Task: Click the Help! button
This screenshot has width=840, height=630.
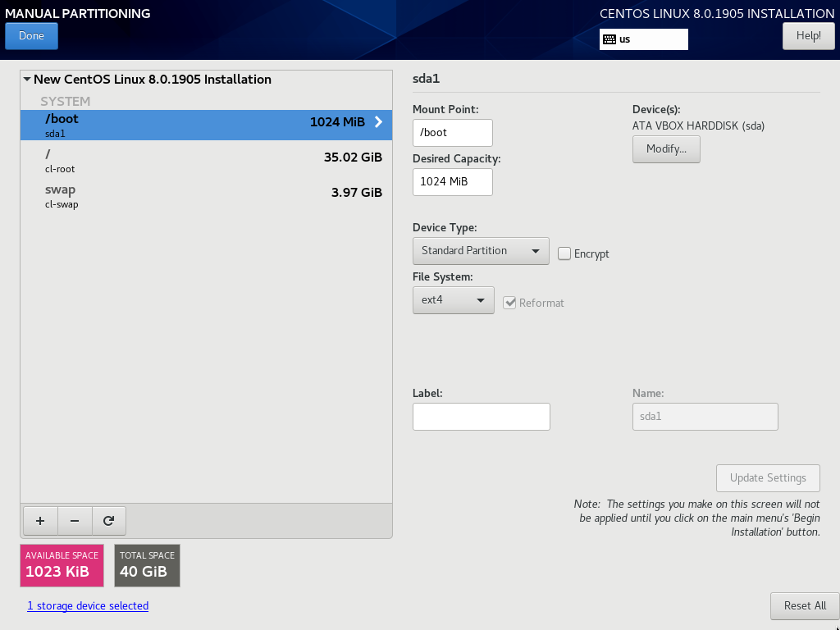Action: click(x=808, y=36)
